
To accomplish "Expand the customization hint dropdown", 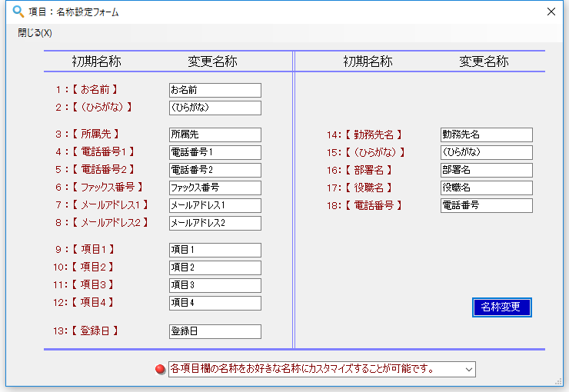I will pos(468,370).
